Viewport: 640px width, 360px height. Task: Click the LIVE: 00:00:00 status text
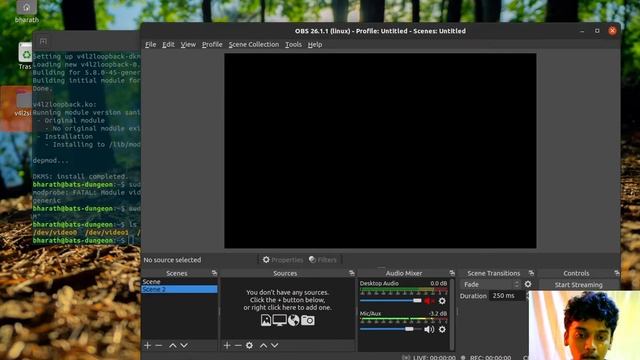[x=434, y=358]
